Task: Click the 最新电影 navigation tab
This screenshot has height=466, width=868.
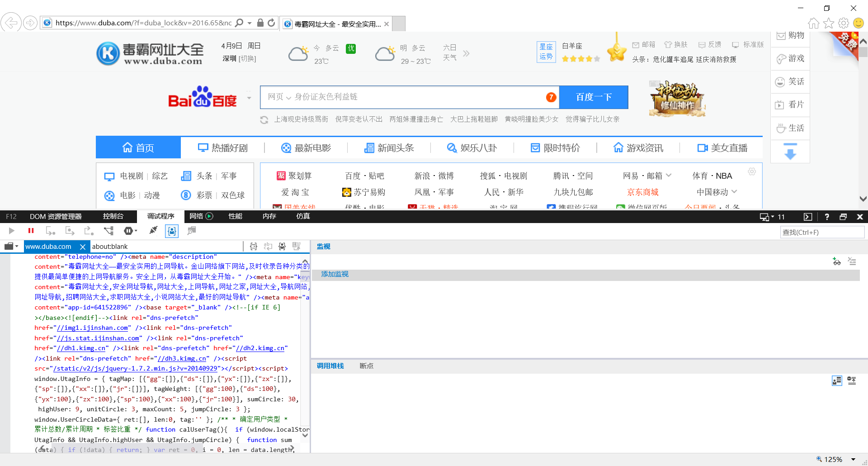Action: point(306,148)
